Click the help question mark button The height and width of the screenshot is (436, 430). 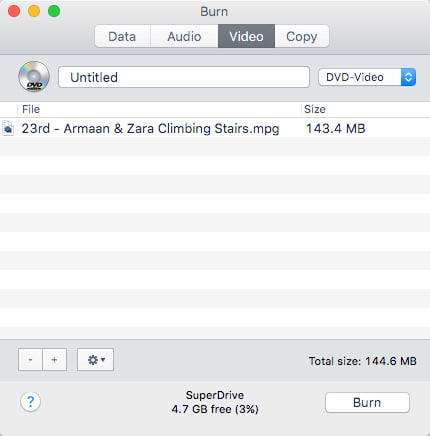pyautogui.click(x=30, y=402)
